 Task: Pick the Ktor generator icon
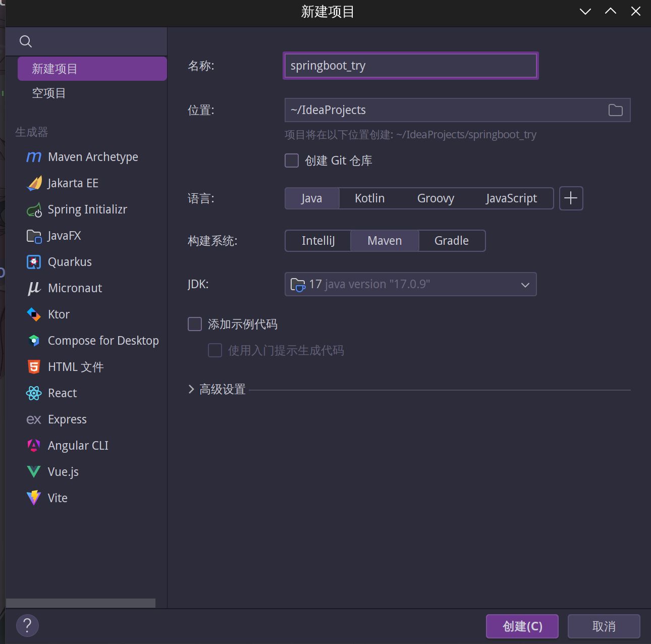point(34,314)
